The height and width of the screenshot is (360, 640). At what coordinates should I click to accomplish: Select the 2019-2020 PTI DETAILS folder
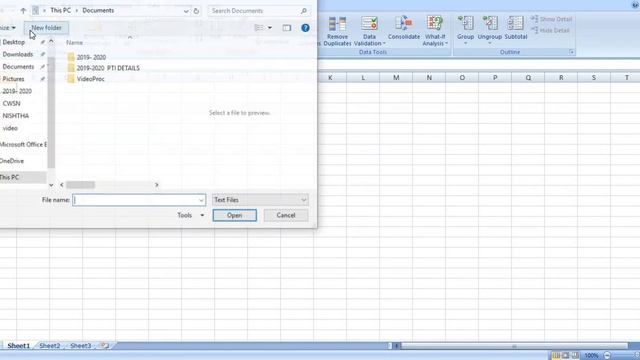point(104,68)
